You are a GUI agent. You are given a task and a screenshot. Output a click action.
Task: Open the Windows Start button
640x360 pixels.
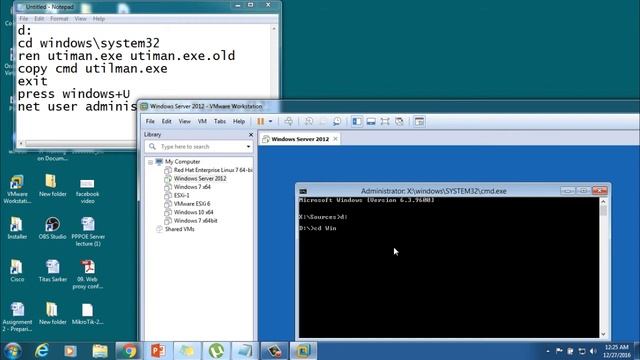point(12,351)
